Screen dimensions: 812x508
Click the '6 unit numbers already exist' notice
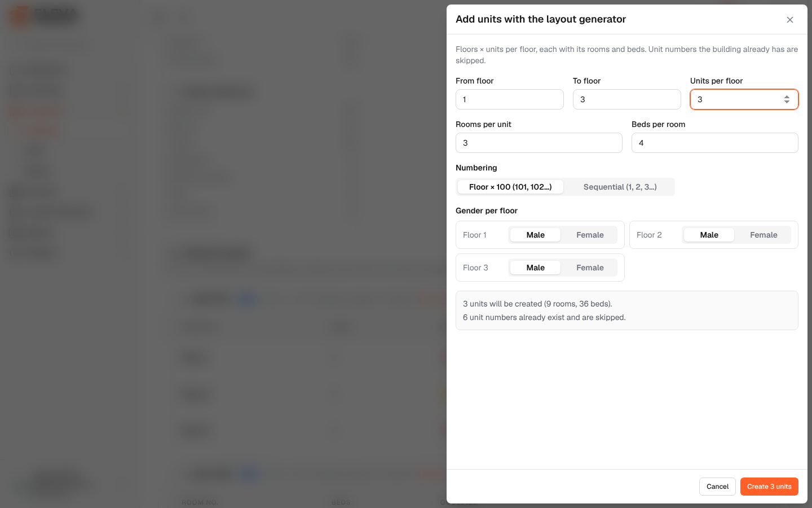click(x=544, y=317)
